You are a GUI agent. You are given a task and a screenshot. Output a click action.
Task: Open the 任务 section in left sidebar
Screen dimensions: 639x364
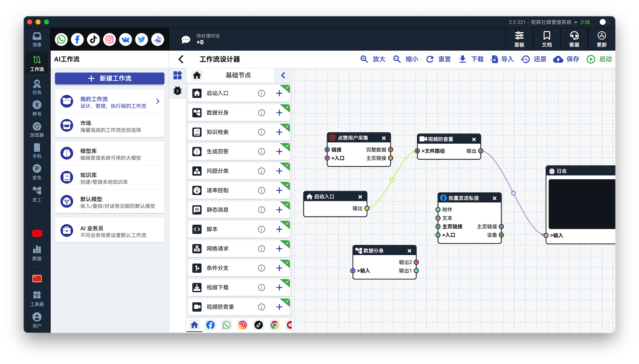tap(37, 87)
